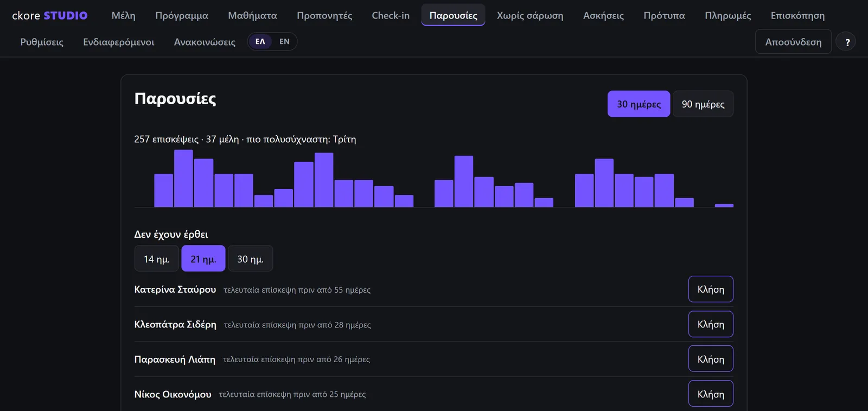Image resolution: width=868 pixels, height=411 pixels.
Task: Open the Πρότυπα page
Action: tap(664, 15)
